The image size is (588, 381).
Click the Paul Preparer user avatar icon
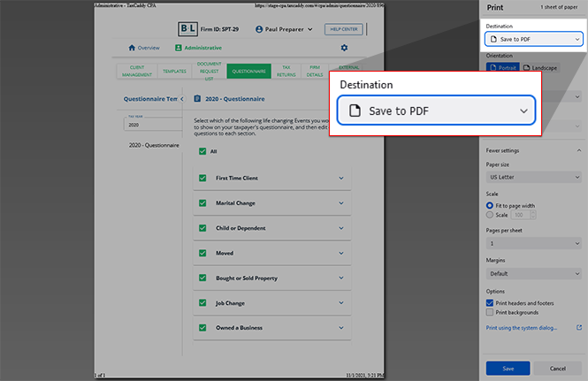pyautogui.click(x=259, y=29)
